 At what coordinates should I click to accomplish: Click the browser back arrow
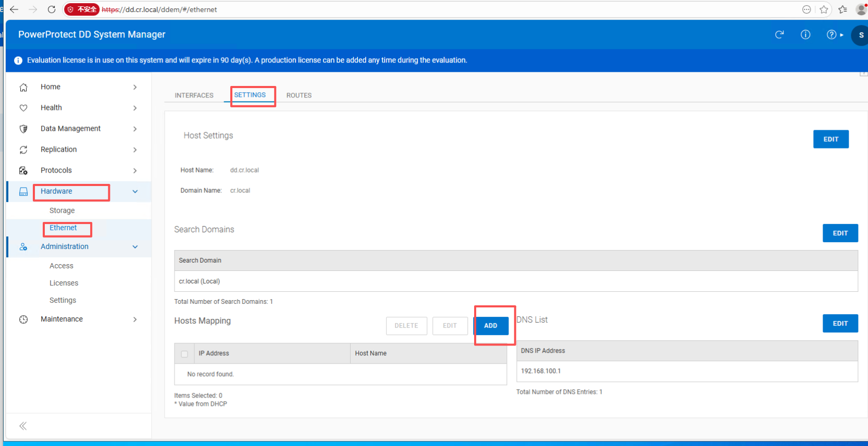(14, 9)
